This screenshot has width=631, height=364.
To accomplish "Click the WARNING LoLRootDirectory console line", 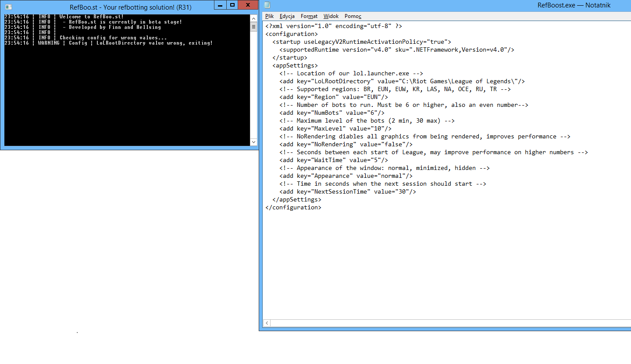I will tap(109, 43).
